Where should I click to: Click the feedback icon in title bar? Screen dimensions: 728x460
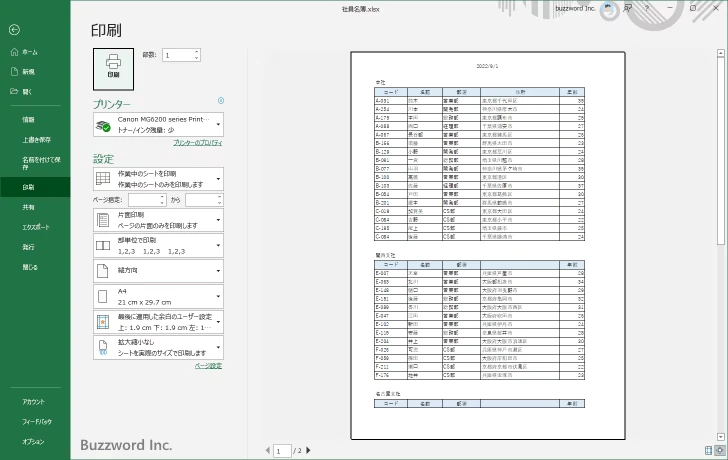pos(628,8)
